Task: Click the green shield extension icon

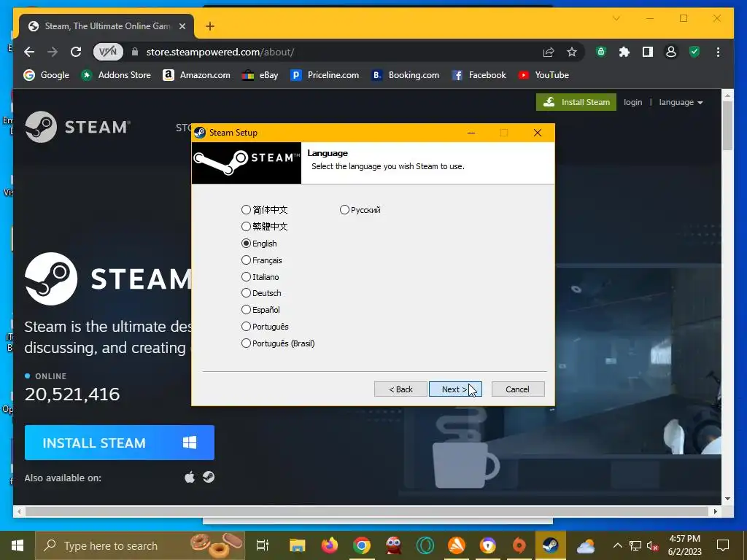Action: 694,52
